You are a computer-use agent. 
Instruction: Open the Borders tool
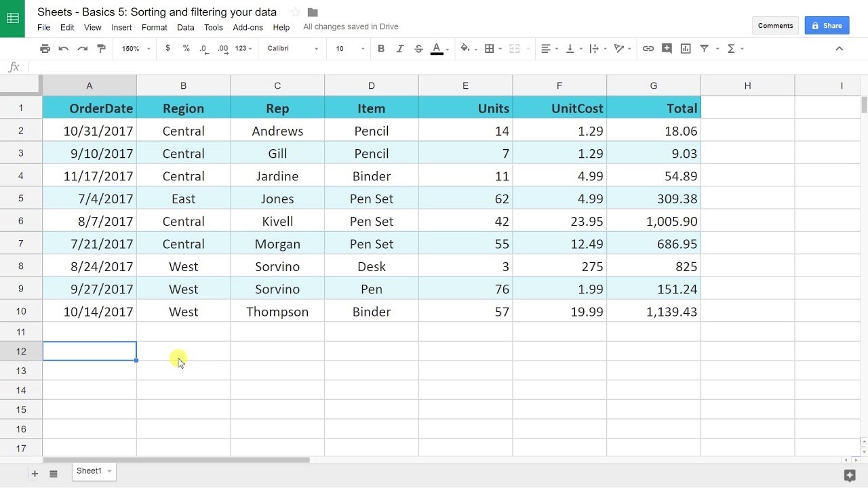(490, 49)
